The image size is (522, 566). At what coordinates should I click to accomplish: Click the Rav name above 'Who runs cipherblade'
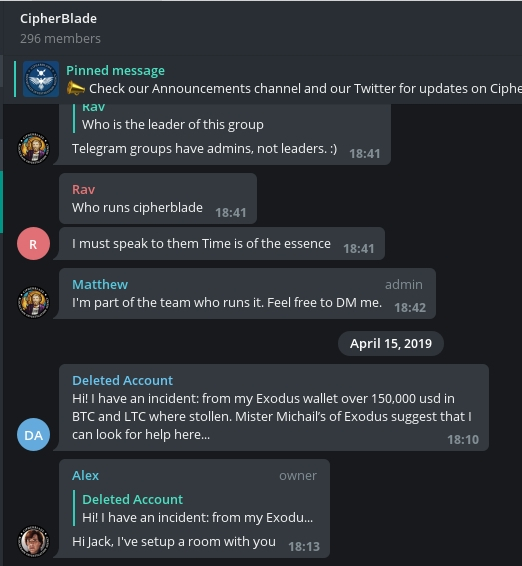(x=83, y=190)
